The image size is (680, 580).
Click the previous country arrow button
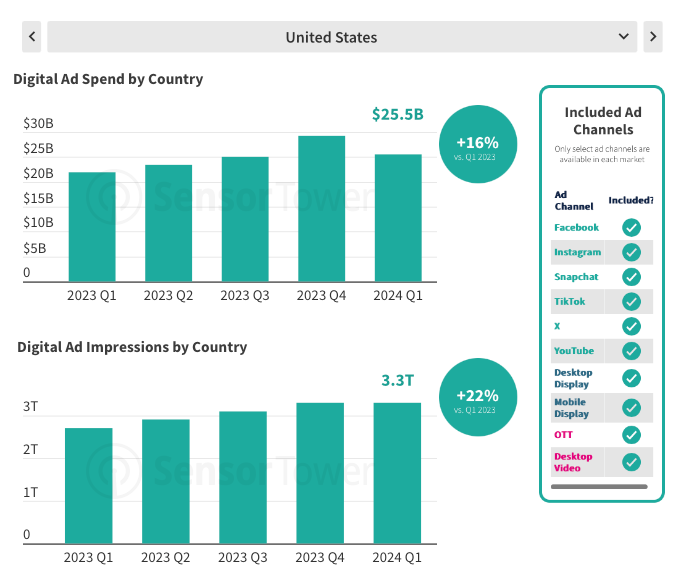tap(32, 37)
